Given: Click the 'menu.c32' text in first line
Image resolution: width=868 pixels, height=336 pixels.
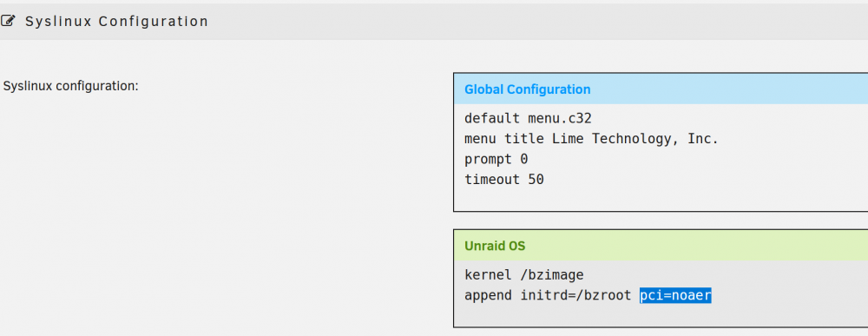Looking at the screenshot, I should pyautogui.click(x=560, y=118).
